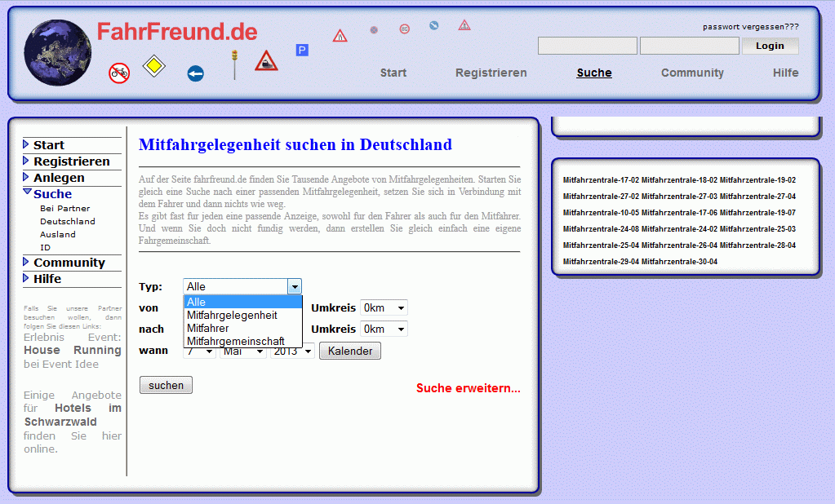The width and height of the screenshot is (835, 504).
Task: Click the Kalender button
Action: pyautogui.click(x=349, y=351)
